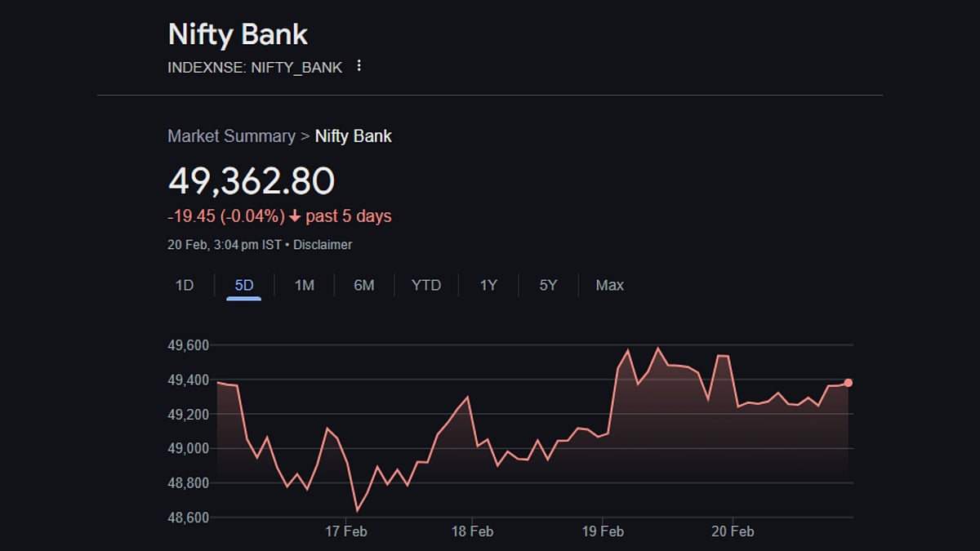This screenshot has height=551, width=980.
Task: Open the three-dot menu beside INDEXNSE: NIFTY_BANK
Action: (x=359, y=66)
